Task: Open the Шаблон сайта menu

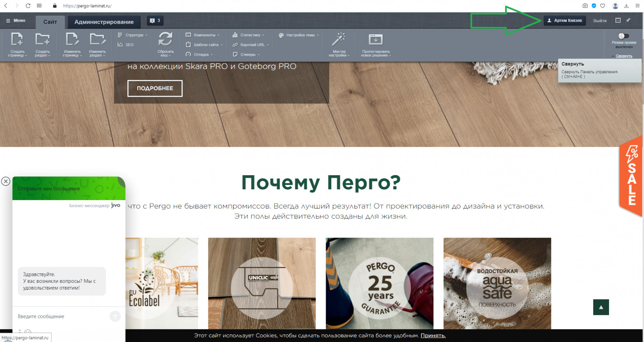Action: pos(204,45)
